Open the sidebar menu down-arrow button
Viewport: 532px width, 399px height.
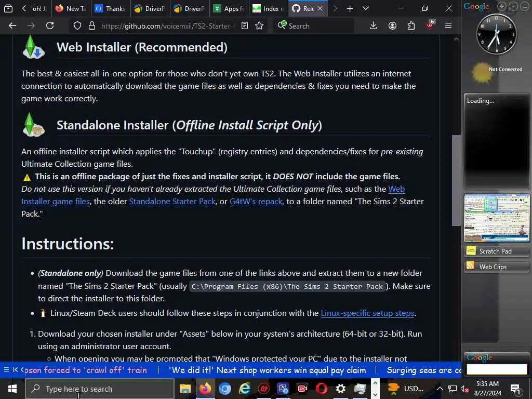[x=513, y=6]
